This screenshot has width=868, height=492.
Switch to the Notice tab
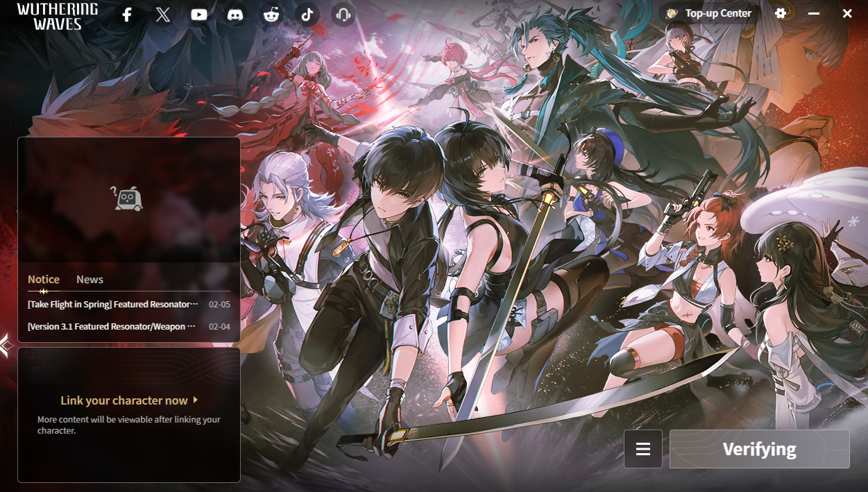tap(44, 280)
